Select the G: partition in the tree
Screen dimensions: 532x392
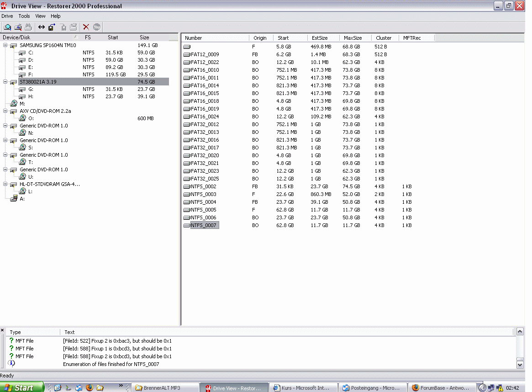pos(31,89)
